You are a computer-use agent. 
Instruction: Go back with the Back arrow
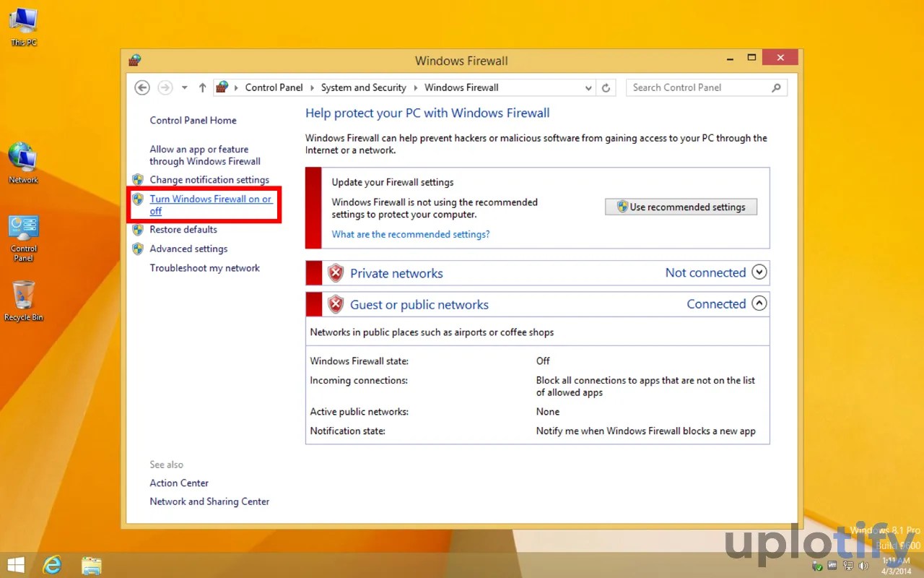click(142, 87)
